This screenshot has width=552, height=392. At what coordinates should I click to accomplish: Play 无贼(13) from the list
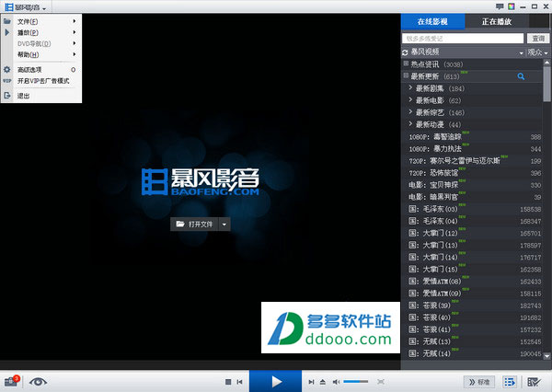click(472, 341)
